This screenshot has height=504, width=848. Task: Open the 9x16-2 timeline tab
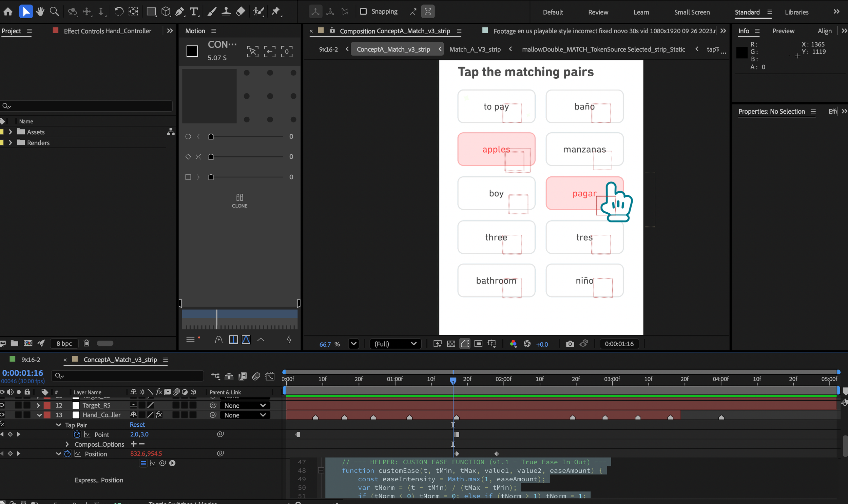(31, 359)
